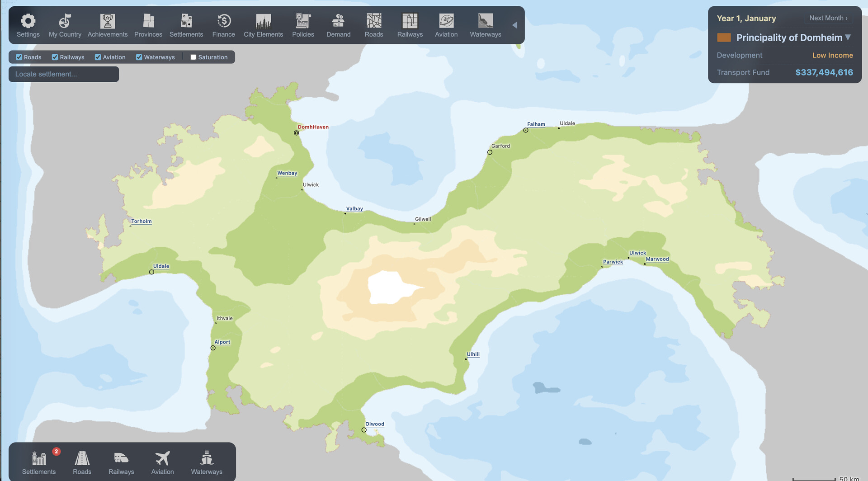Click the Locate settlement search field
Viewport: 868px width, 481px height.
(x=64, y=74)
